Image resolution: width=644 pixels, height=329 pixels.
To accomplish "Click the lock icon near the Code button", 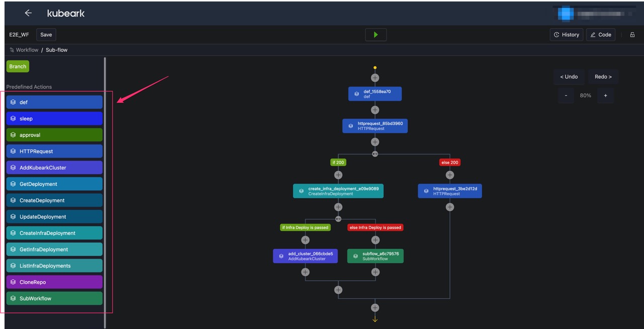I will [x=632, y=34].
